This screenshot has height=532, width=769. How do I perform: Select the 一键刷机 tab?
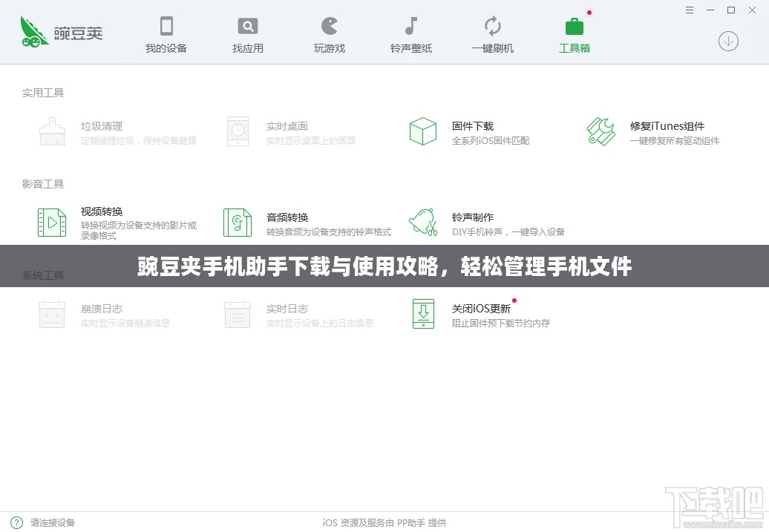[493, 35]
